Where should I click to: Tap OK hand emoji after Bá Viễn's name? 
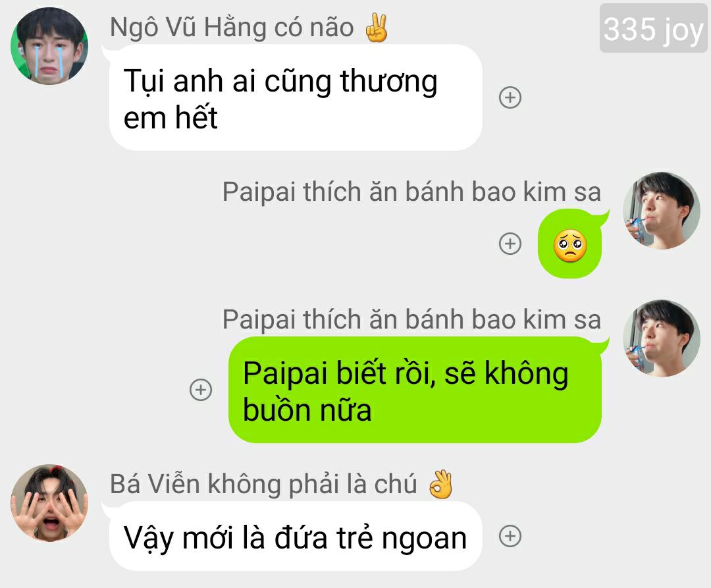[x=440, y=484]
